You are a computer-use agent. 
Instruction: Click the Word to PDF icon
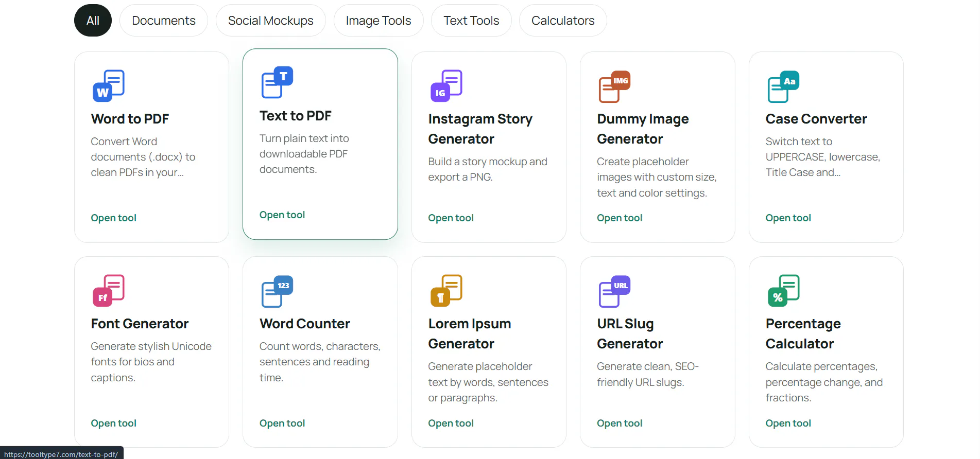point(108,85)
